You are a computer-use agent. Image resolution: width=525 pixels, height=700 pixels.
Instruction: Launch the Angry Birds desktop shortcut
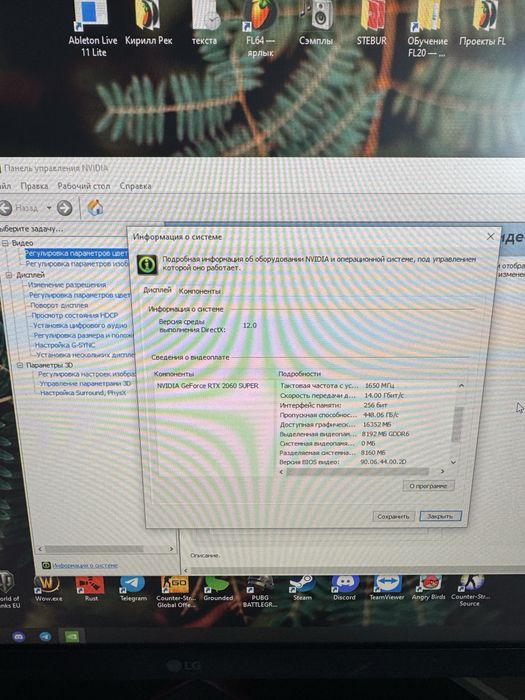[429, 589]
